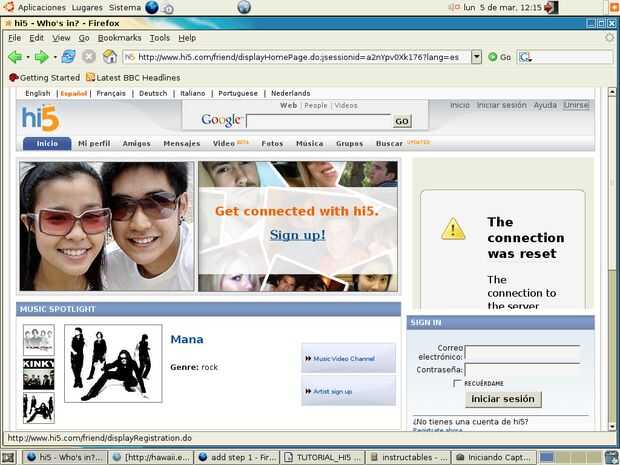The height and width of the screenshot is (465, 620).
Task: Open the Go menu
Action: 84,38
